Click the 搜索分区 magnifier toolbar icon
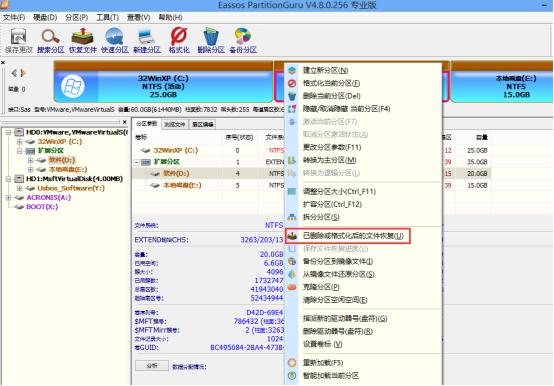 [x=51, y=40]
